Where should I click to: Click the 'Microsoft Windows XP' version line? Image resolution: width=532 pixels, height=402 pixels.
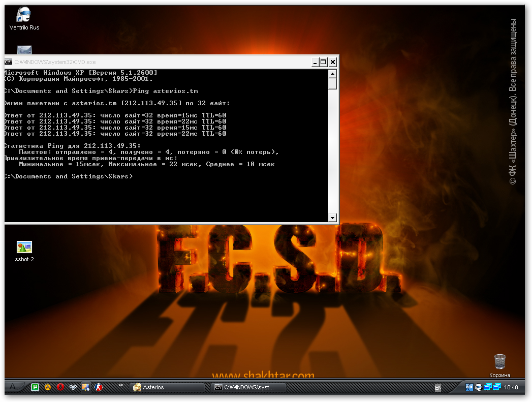(81, 73)
